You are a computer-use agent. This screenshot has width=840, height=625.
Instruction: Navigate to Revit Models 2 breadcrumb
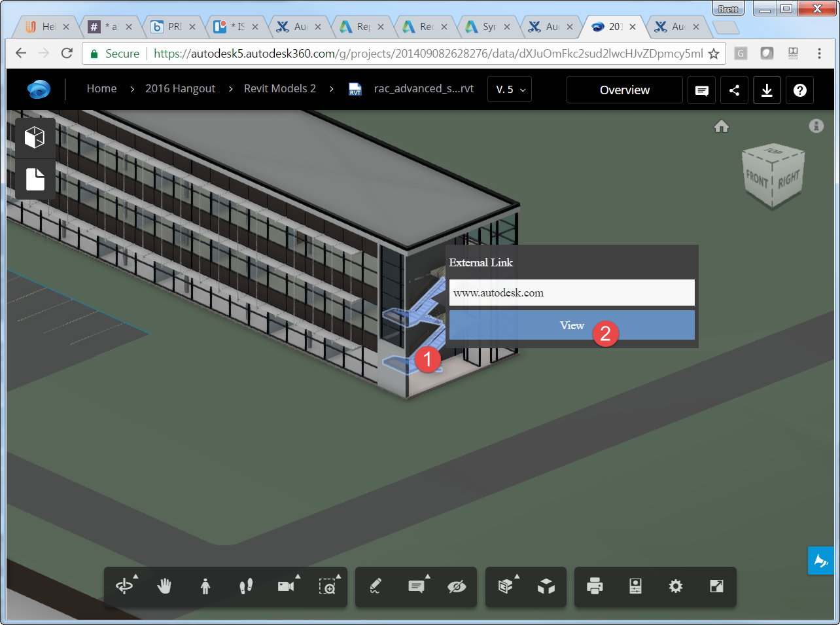point(280,88)
